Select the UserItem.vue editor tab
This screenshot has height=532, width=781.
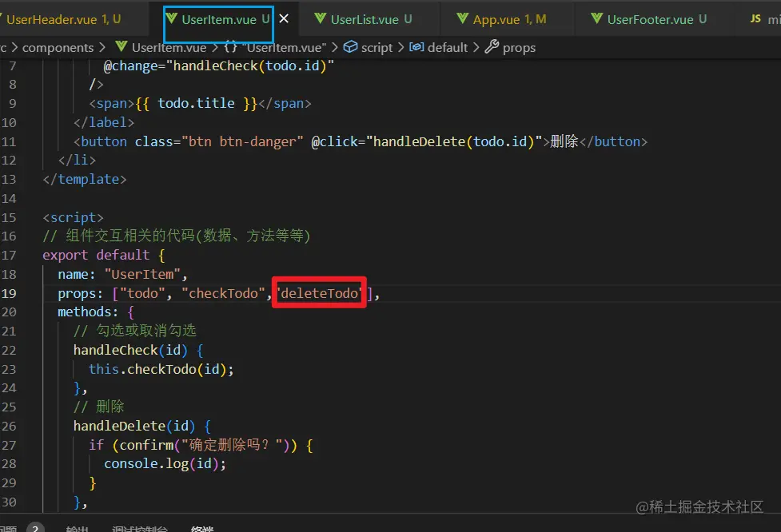pyautogui.click(x=218, y=19)
